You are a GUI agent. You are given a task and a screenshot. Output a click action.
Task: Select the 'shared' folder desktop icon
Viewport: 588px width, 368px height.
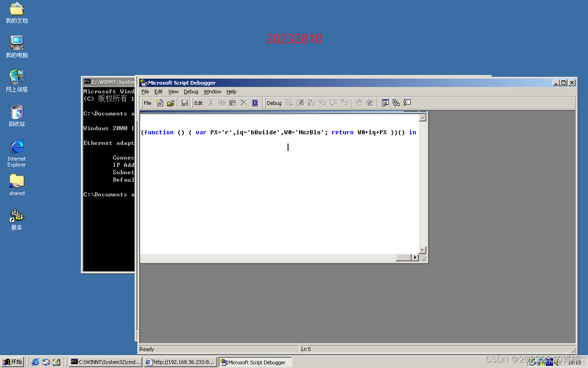(x=17, y=185)
